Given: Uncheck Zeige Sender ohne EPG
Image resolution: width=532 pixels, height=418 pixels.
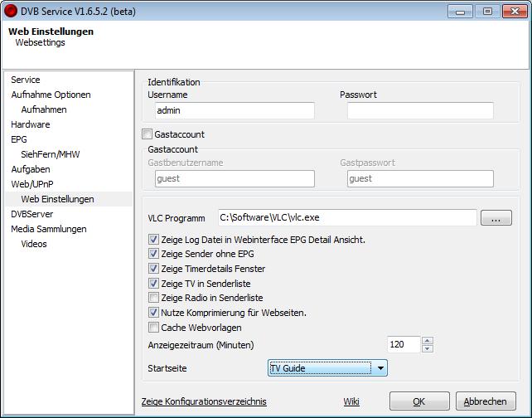Looking at the screenshot, I should (153, 254).
